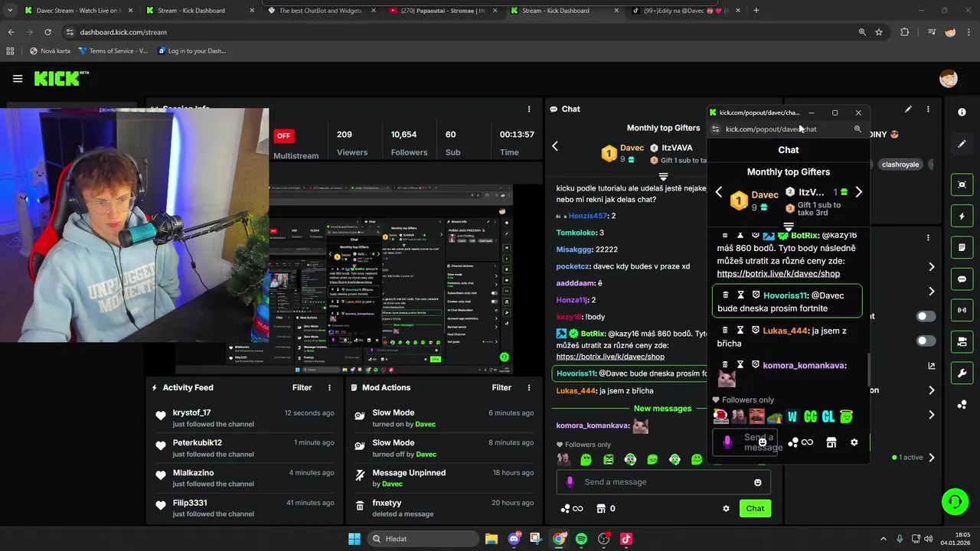Open emoji picker in dashboard chat input
The height and width of the screenshot is (551, 980).
coord(758,482)
